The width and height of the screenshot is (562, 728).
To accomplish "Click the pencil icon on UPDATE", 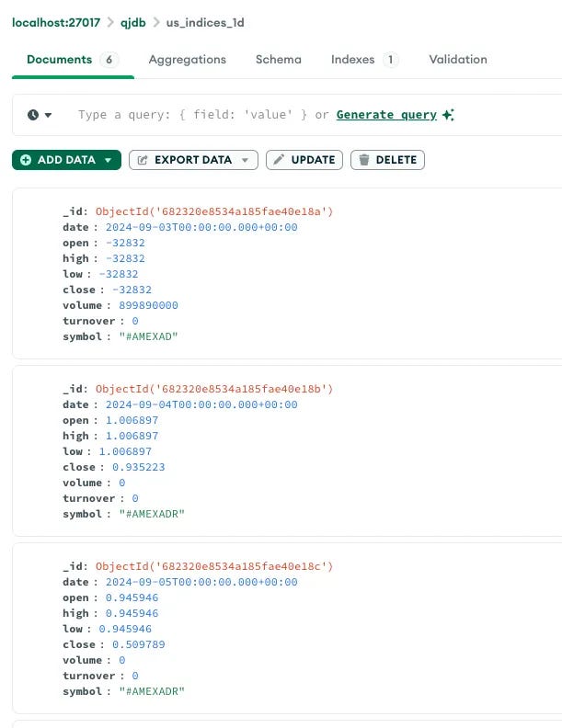I will click(279, 160).
